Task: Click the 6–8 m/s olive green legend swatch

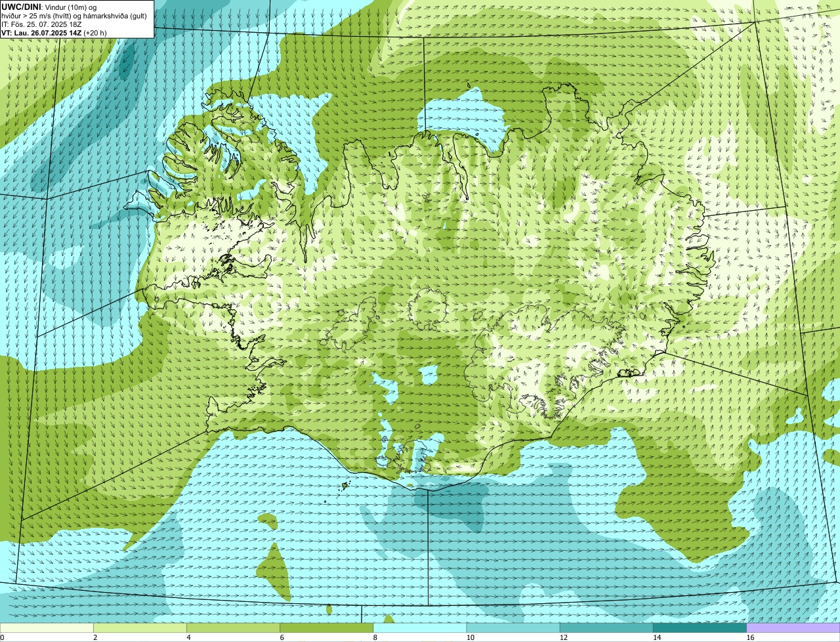Action: pyautogui.click(x=327, y=628)
